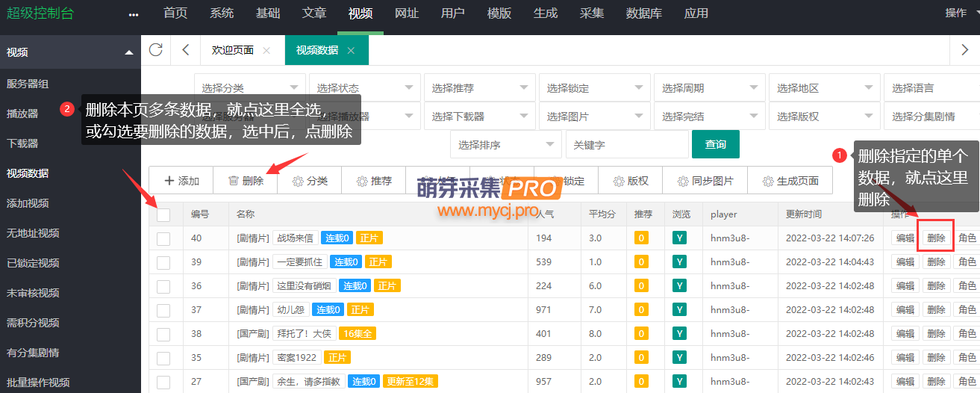Check the row 38 拜托了！大侠 checkbox
980x393 pixels.
pyautogui.click(x=164, y=334)
